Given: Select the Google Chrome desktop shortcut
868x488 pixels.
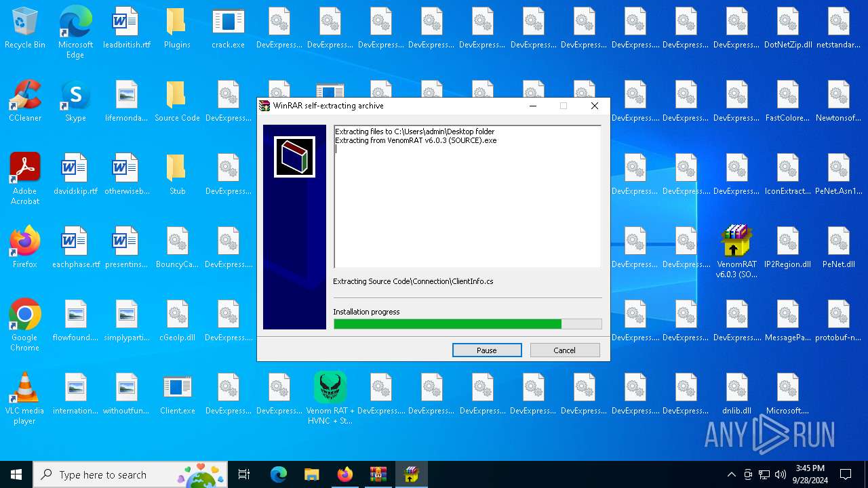Looking at the screenshot, I should [25, 325].
